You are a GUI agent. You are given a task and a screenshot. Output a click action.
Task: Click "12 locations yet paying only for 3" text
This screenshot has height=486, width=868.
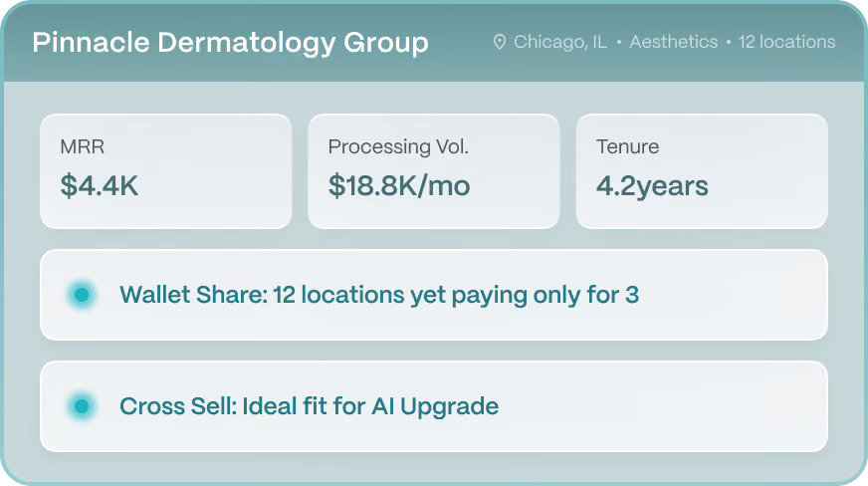456,296
